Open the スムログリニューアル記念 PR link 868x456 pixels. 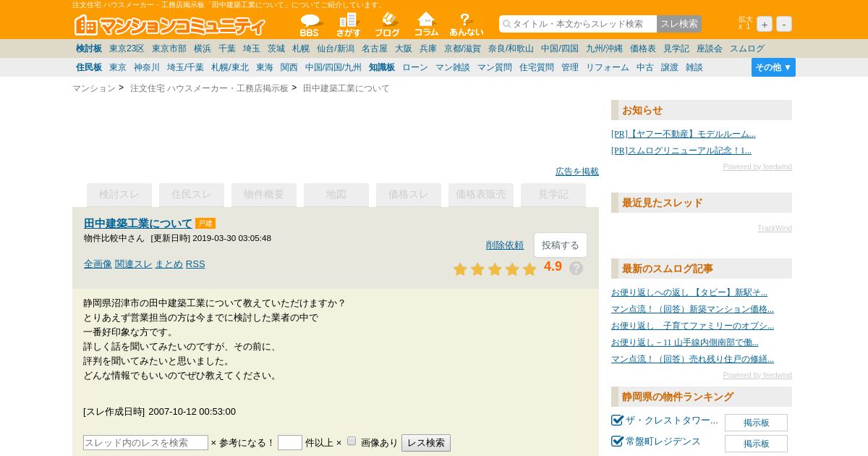[681, 151]
